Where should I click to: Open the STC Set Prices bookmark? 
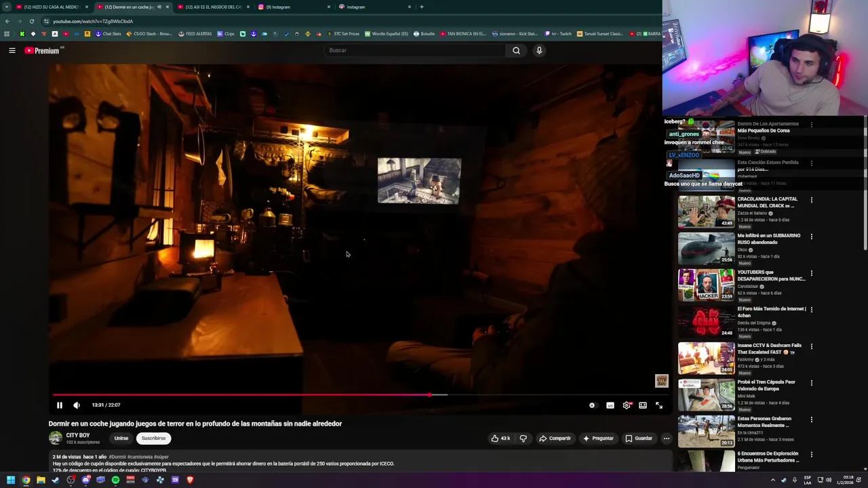[343, 34]
